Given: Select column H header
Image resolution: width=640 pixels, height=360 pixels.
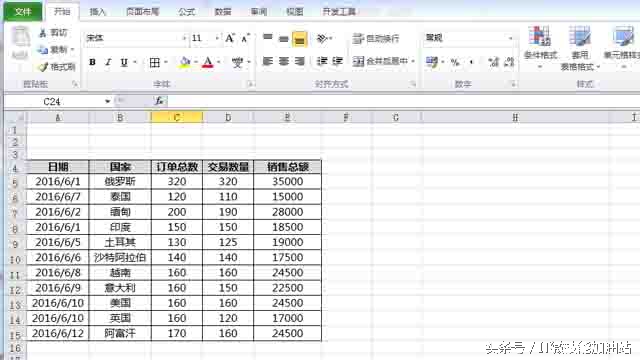Looking at the screenshot, I should point(515,118).
